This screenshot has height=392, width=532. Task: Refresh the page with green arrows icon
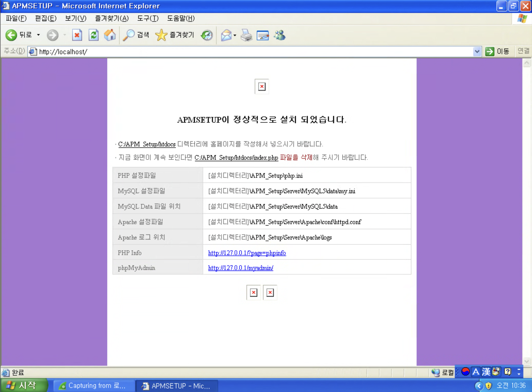pyautogui.click(x=93, y=35)
